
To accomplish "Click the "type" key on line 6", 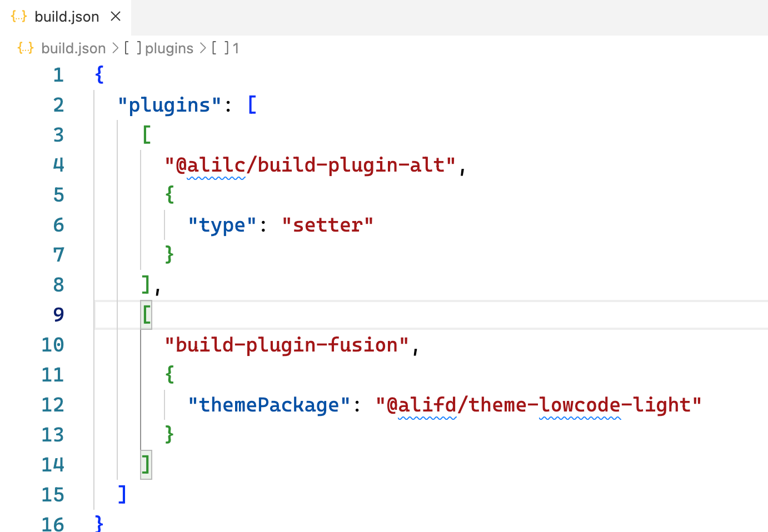I will point(222,225).
